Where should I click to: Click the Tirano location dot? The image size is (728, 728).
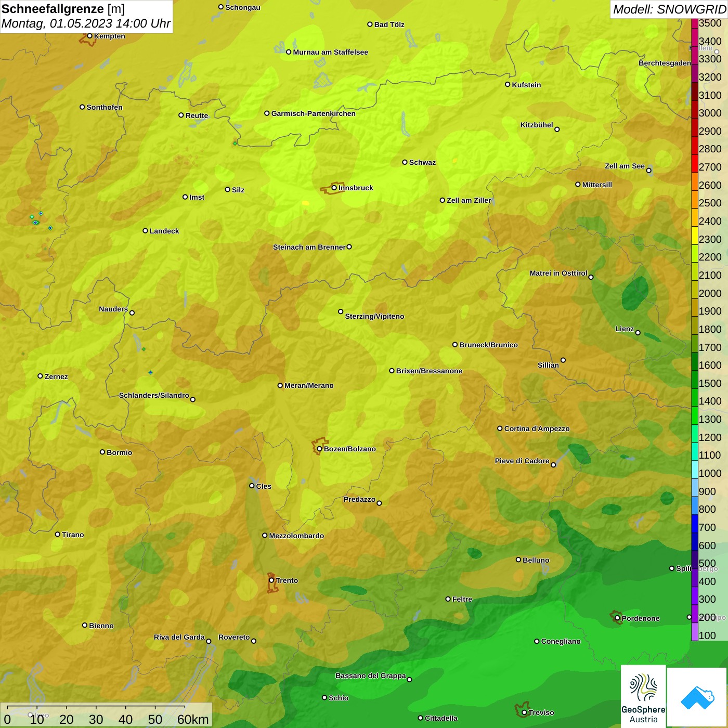pos(58,534)
